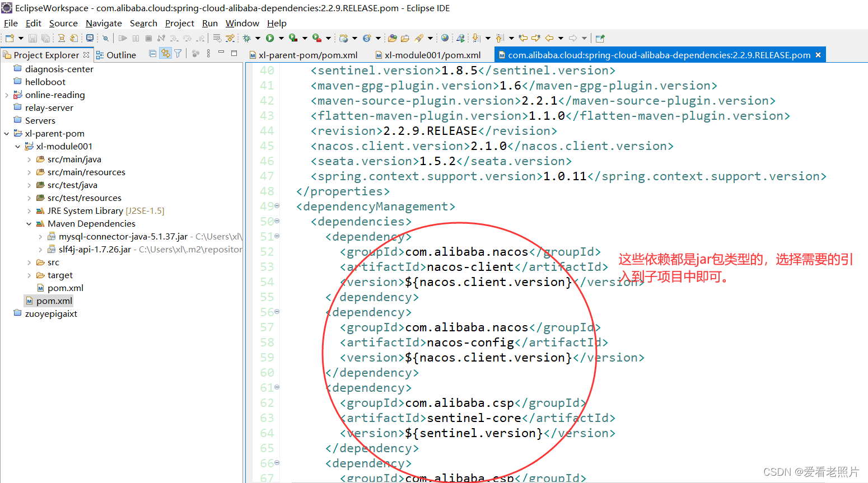Image resolution: width=868 pixels, height=483 pixels.
Task: Click the Resume debug icon
Action: click(123, 38)
